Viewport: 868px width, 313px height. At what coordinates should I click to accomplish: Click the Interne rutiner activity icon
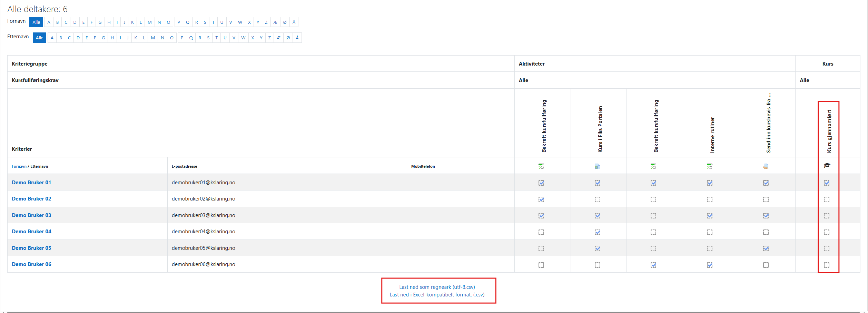click(x=709, y=166)
